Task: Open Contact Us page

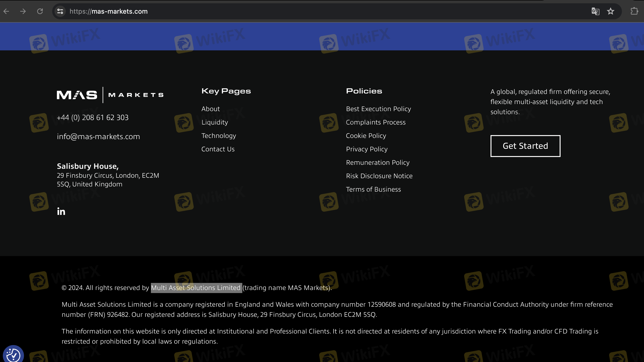Action: pyautogui.click(x=218, y=149)
